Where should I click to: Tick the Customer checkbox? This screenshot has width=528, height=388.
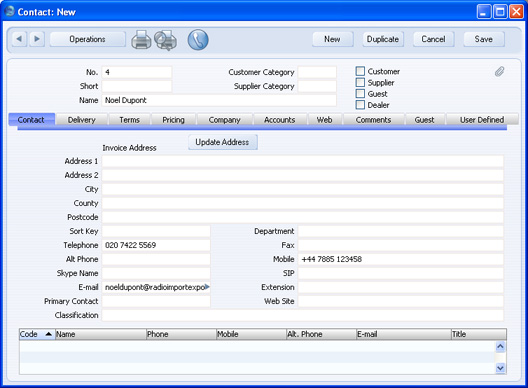[x=360, y=71]
